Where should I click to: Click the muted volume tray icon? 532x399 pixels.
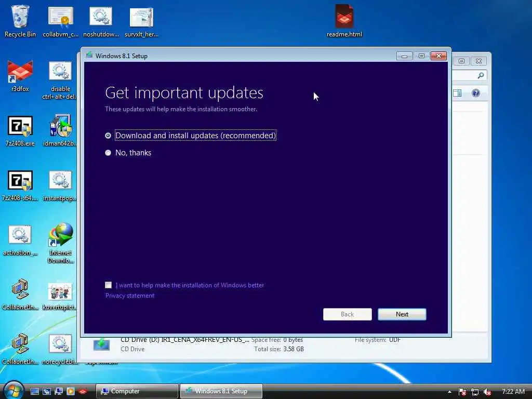coord(487,392)
